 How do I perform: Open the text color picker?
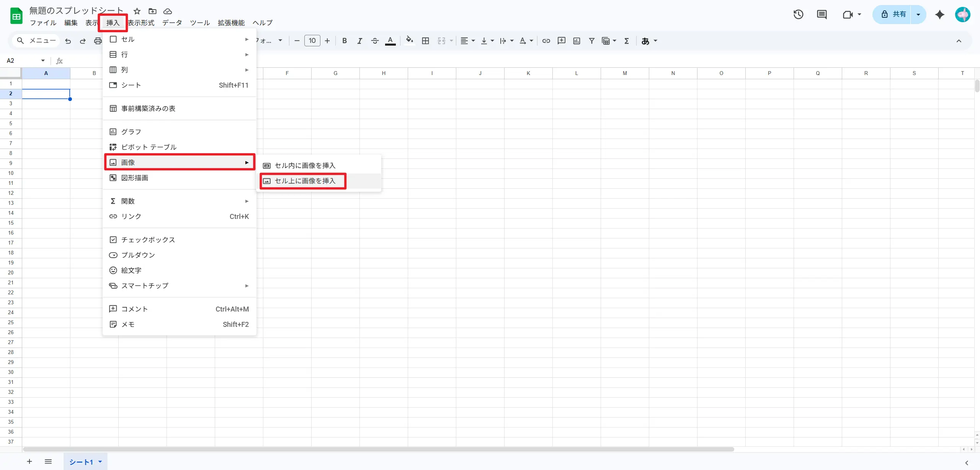pyautogui.click(x=390, y=41)
